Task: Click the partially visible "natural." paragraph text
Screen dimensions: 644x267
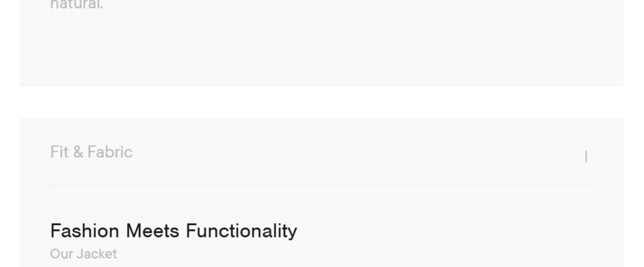Action: pyautogui.click(x=77, y=5)
